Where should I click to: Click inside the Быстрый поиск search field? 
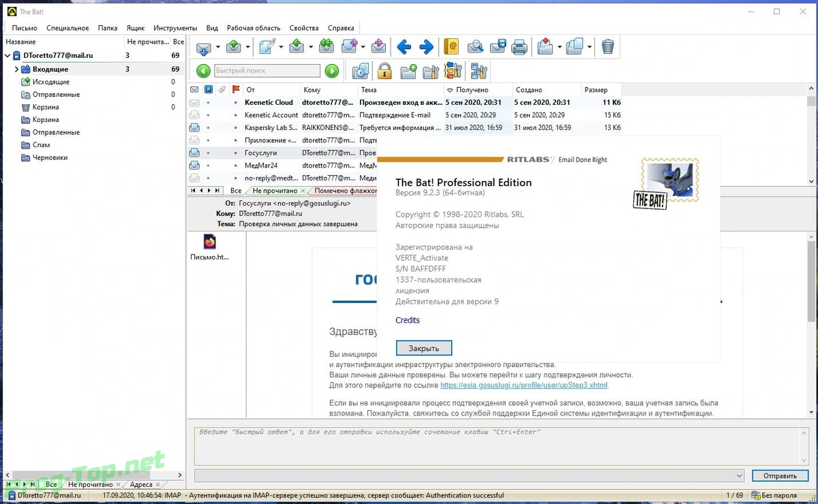tap(267, 71)
